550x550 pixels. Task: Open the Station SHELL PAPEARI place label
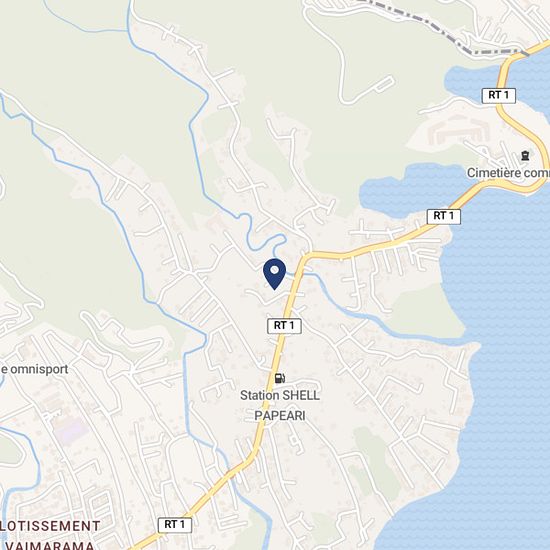(x=280, y=405)
